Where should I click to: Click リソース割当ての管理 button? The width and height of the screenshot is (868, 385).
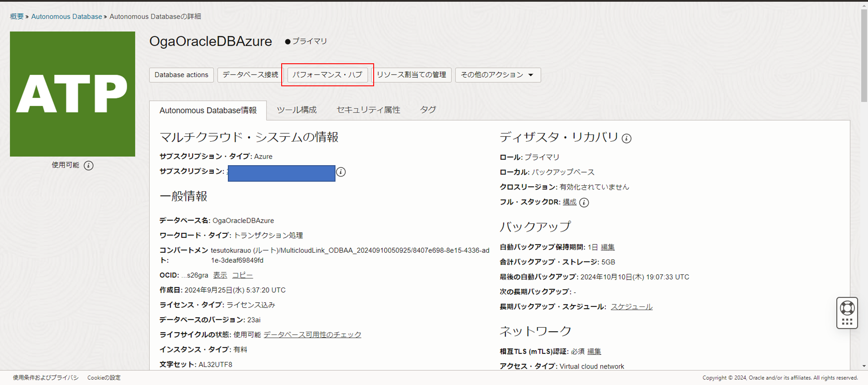[411, 75]
